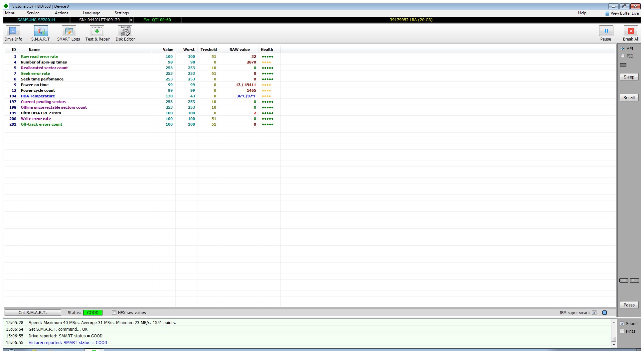Open the Settings menu
The height and width of the screenshot is (351, 644).
122,13
